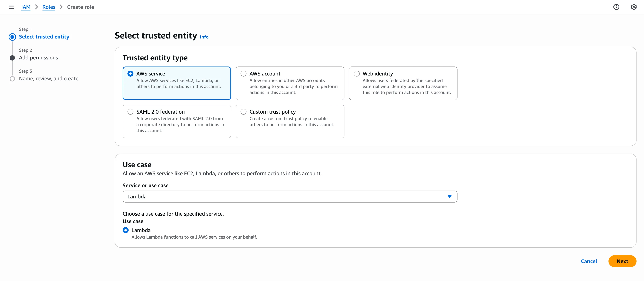Select the AWS service radio button
Viewport: 644px width, 281px height.
click(130, 74)
